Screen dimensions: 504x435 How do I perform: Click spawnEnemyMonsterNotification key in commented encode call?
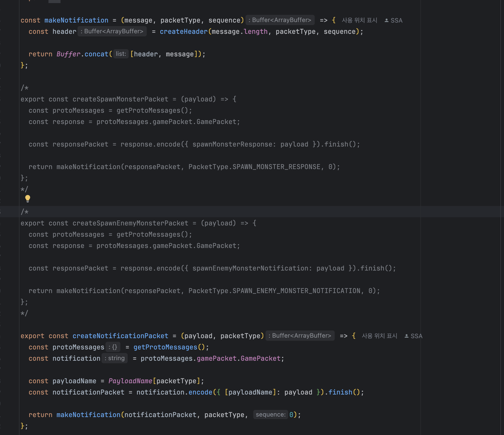point(250,268)
